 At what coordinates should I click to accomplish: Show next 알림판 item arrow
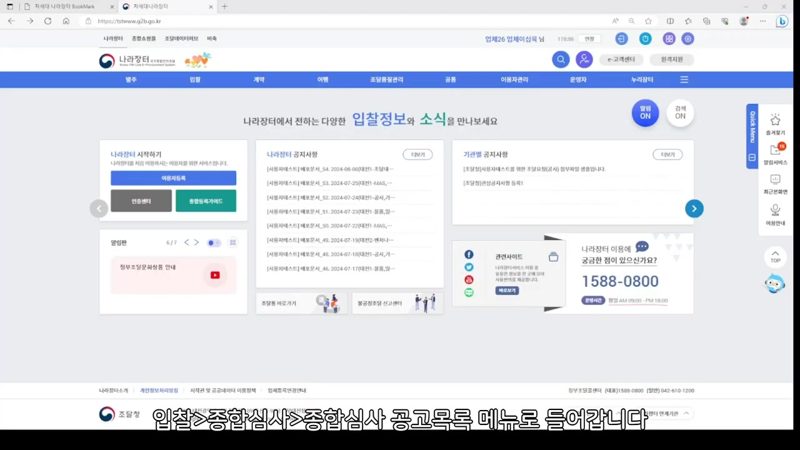[x=196, y=242]
